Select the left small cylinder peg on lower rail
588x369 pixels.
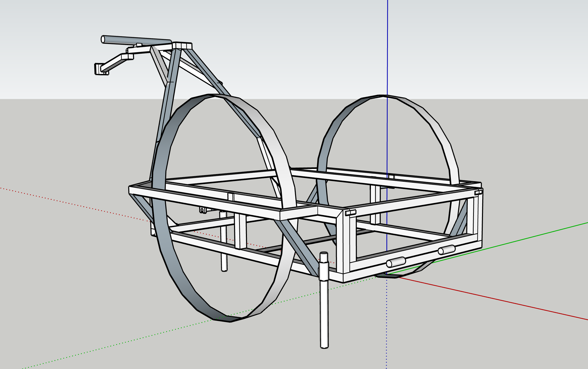396,262
